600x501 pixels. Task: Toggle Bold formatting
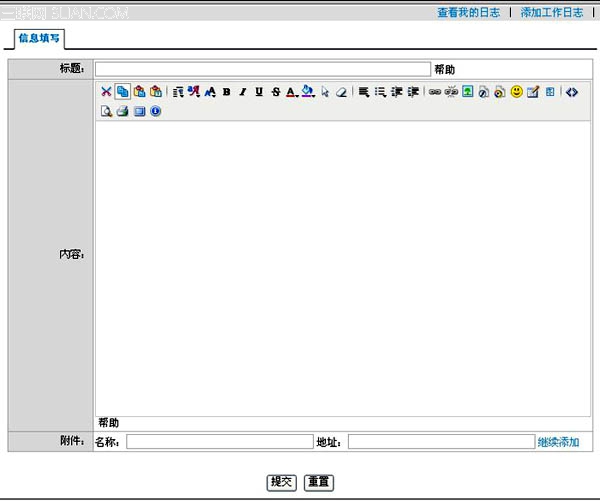[227, 92]
